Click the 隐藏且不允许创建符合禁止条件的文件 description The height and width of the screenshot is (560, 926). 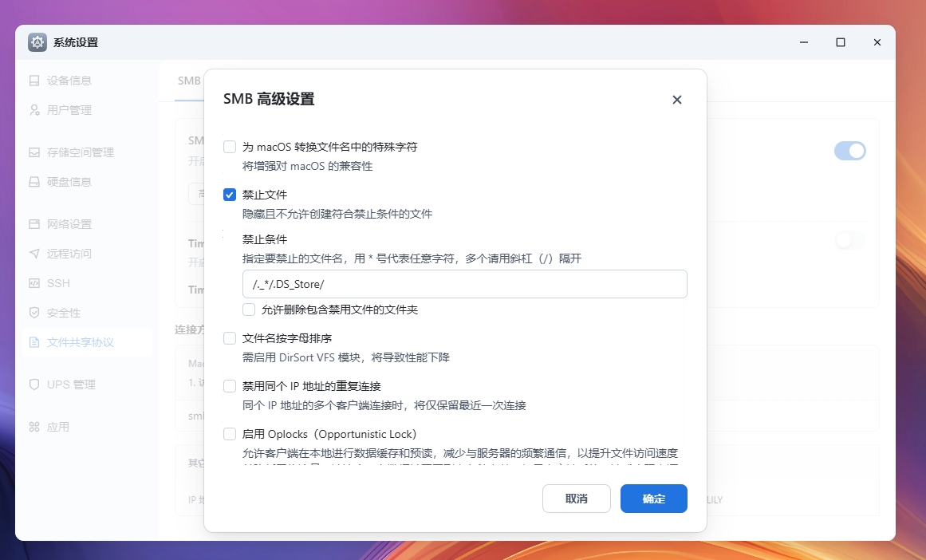pyautogui.click(x=337, y=214)
